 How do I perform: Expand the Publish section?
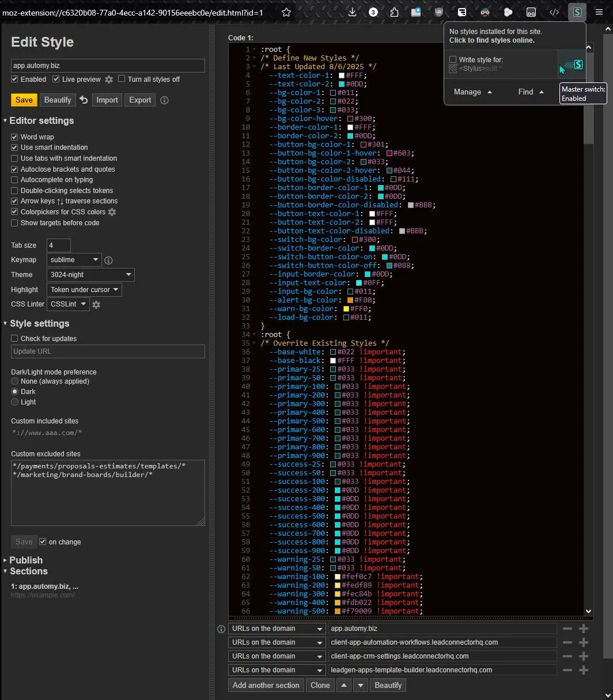point(25,560)
